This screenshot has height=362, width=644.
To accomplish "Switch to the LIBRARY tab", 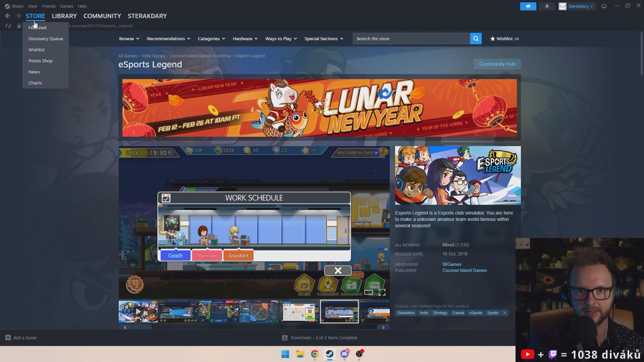I will pyautogui.click(x=64, y=16).
